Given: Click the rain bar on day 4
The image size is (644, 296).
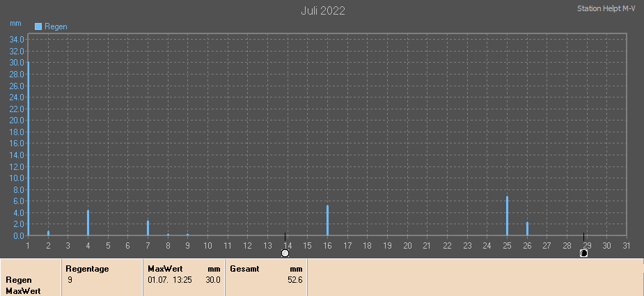Looking at the screenshot, I should (x=88, y=223).
